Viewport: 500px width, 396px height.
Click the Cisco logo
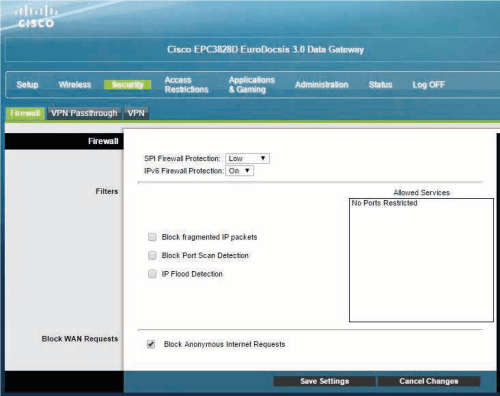coord(36,17)
